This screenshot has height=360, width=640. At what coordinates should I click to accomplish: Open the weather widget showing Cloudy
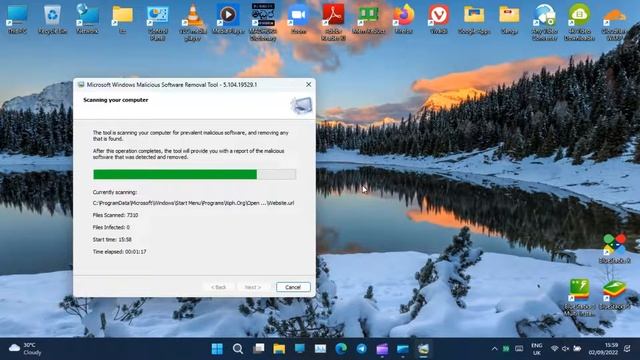click(25, 349)
